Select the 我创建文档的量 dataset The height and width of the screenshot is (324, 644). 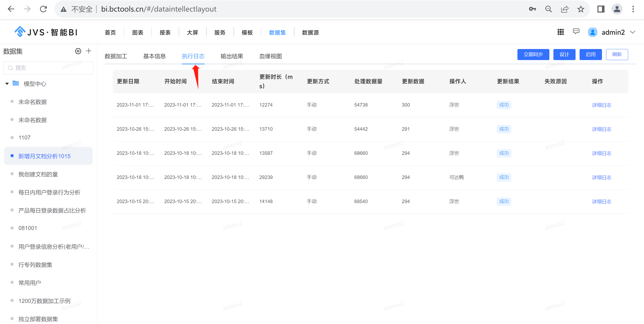[38, 174]
